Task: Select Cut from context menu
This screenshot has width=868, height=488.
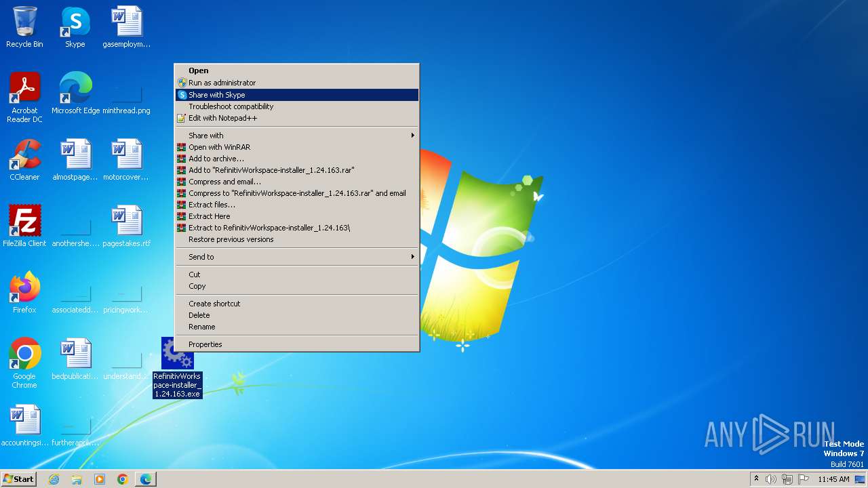Action: (x=297, y=274)
